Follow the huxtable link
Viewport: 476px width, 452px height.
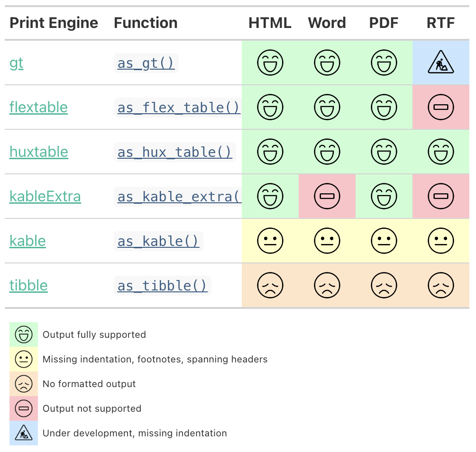(x=39, y=152)
